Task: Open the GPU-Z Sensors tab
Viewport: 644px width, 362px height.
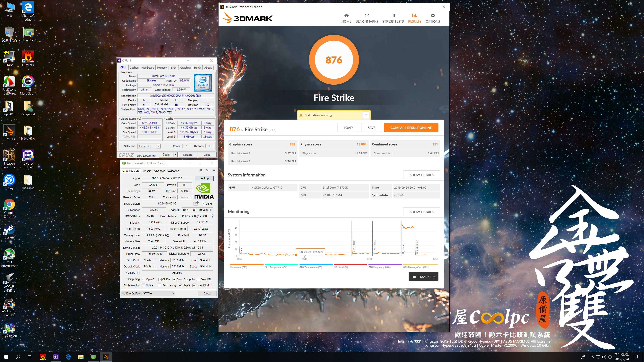Action: pos(147,171)
